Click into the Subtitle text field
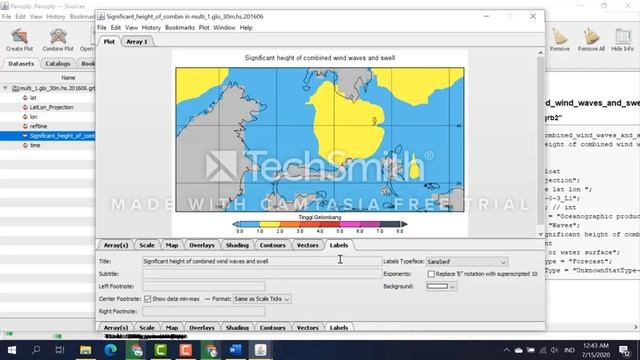The width and height of the screenshot is (640, 360). (x=262, y=274)
